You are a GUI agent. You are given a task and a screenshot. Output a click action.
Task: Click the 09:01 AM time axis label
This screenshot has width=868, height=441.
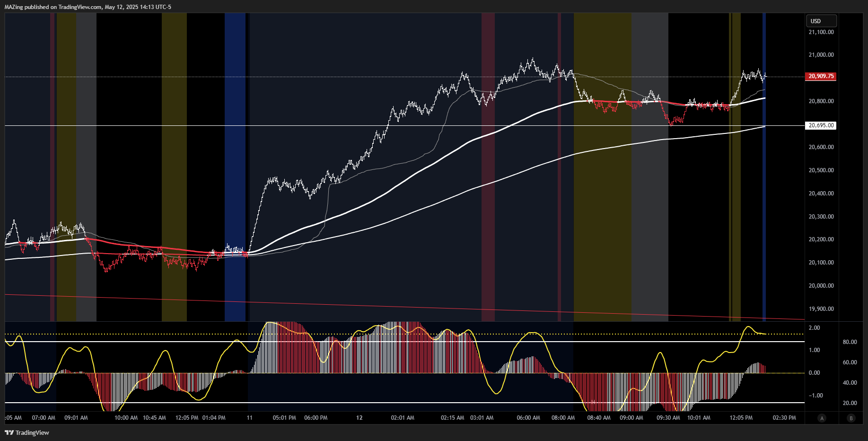coord(76,418)
